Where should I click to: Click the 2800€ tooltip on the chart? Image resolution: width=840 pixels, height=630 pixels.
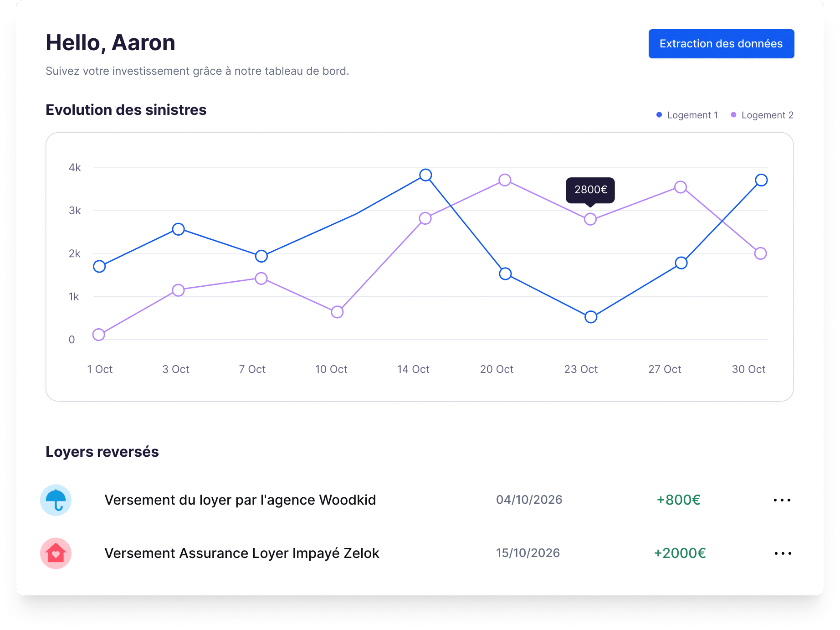pos(590,190)
